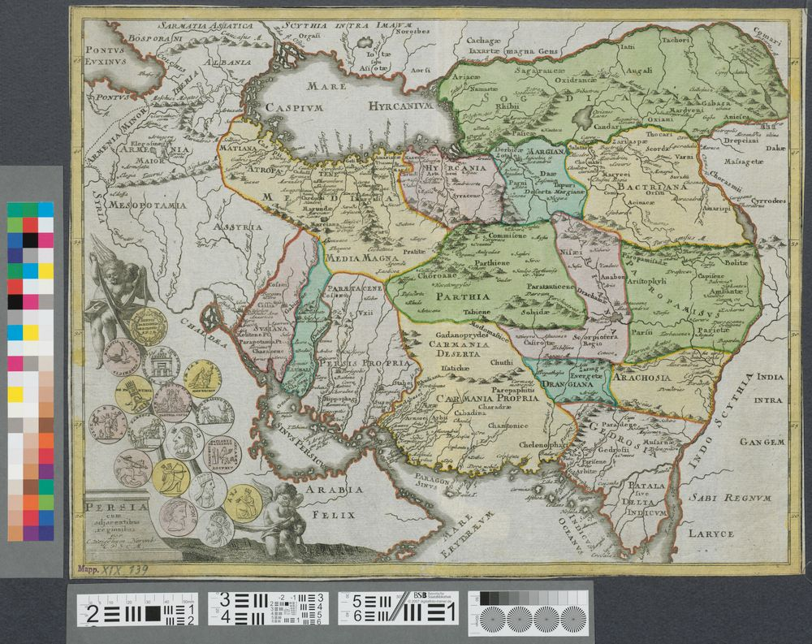
Task: Click the "Oxidrancae" label
Action: coord(576,80)
